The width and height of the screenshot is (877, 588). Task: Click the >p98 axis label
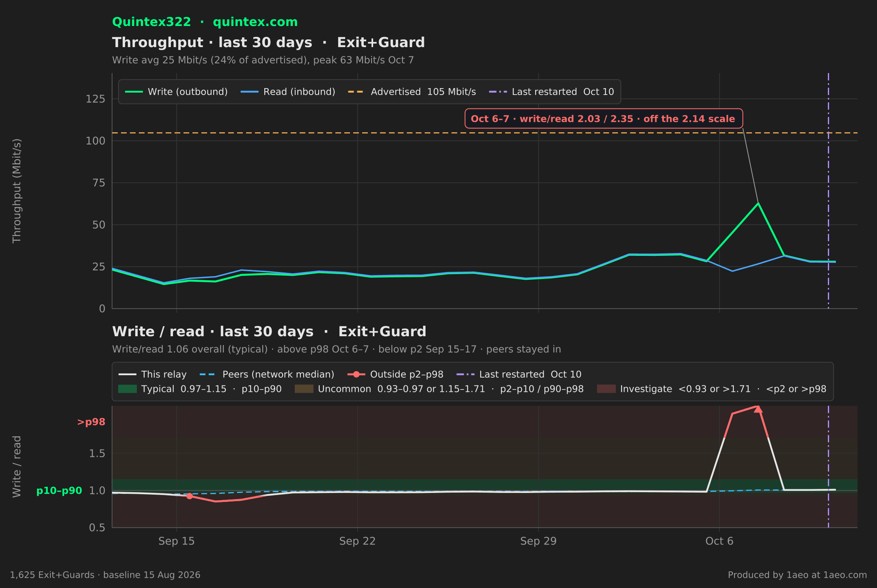click(91, 422)
